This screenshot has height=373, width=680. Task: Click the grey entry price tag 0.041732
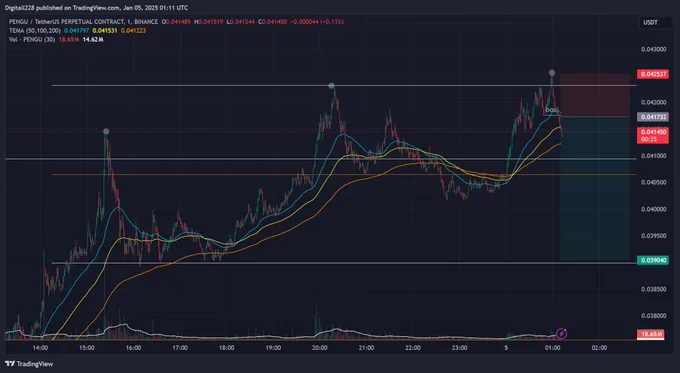[653, 117]
